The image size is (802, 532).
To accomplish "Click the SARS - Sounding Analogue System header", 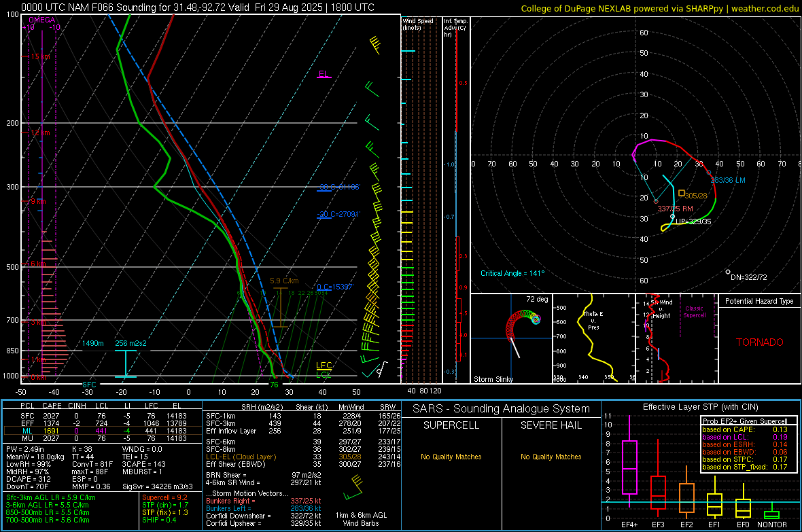I will 502,409.
